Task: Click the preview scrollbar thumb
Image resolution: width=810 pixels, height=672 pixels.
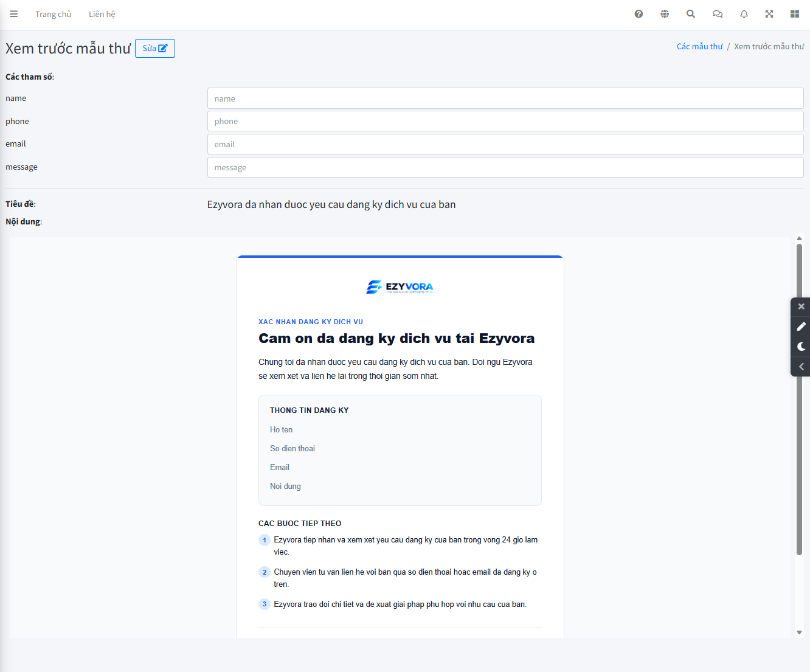Action: coord(799,400)
